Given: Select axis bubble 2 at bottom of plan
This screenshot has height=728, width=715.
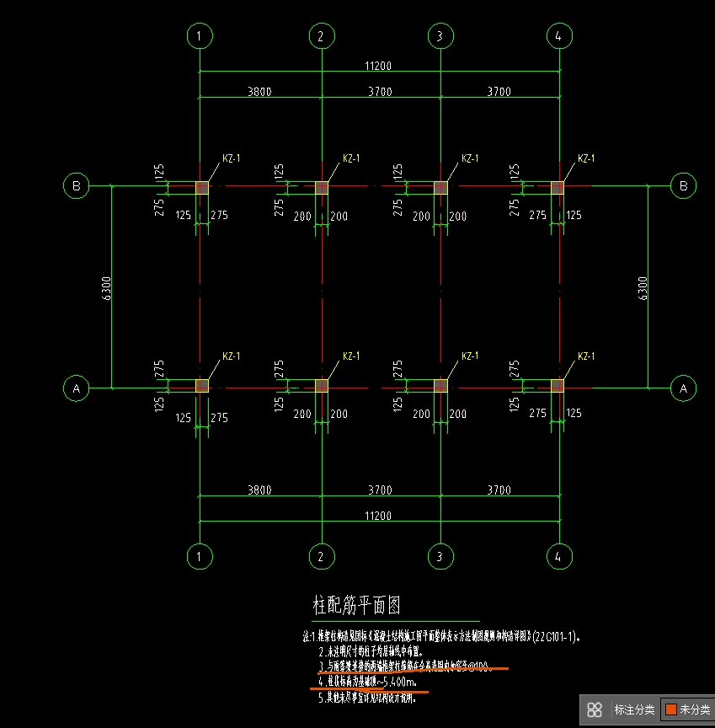Looking at the screenshot, I should click(x=322, y=556).
